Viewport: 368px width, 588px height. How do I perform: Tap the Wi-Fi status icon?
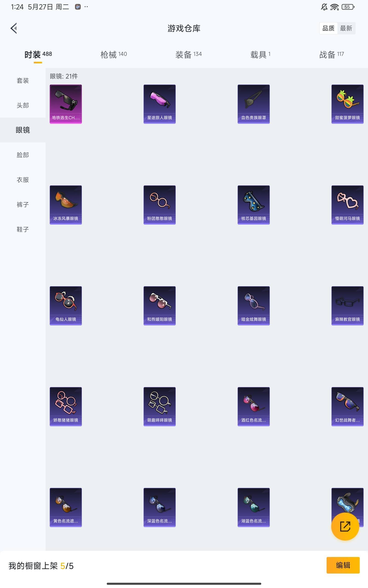334,7
